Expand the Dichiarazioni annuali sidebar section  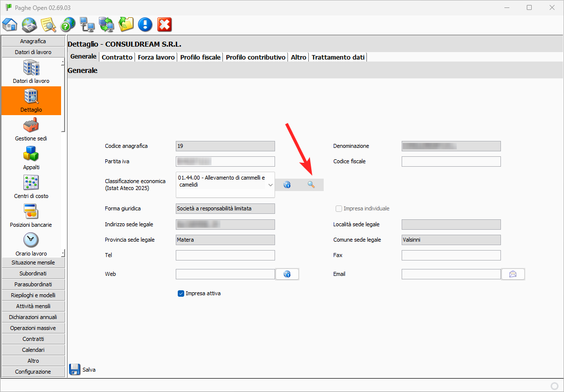[33, 317]
